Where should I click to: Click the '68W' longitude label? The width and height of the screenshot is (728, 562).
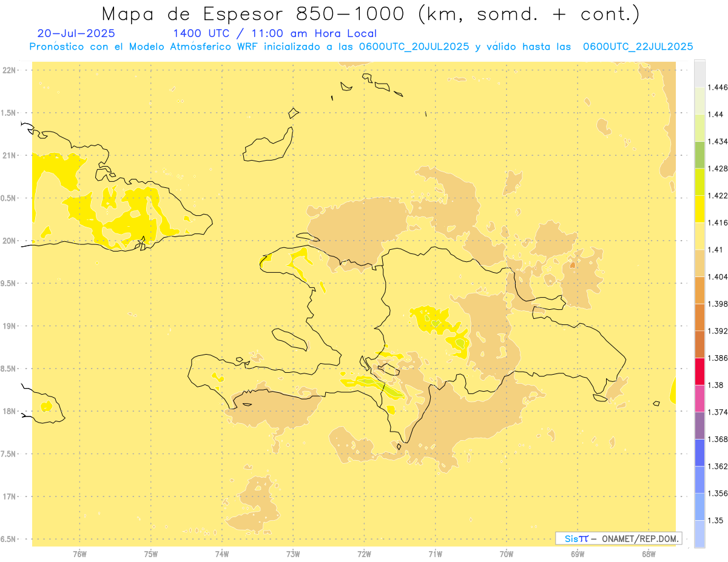(649, 554)
